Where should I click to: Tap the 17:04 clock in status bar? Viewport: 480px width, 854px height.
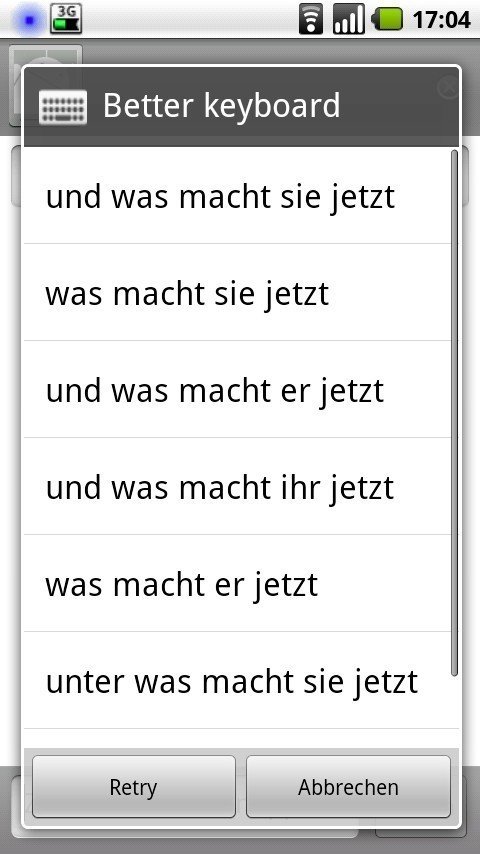coord(441,20)
